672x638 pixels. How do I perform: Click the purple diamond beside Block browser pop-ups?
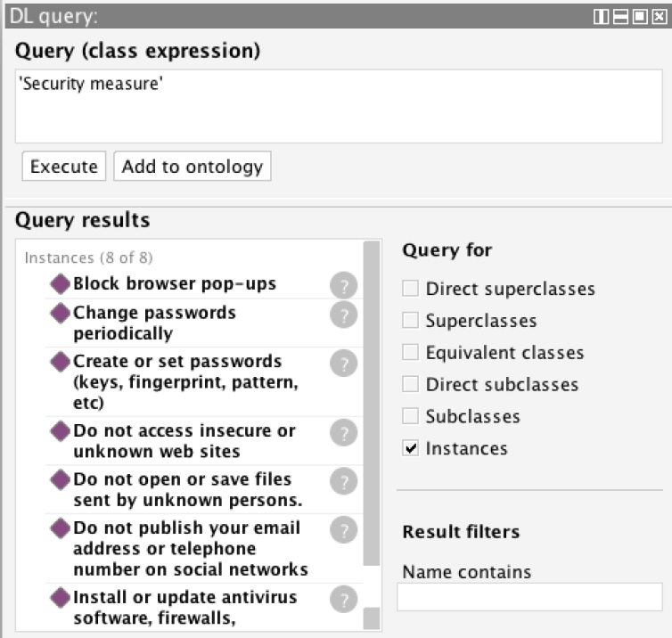(x=60, y=284)
